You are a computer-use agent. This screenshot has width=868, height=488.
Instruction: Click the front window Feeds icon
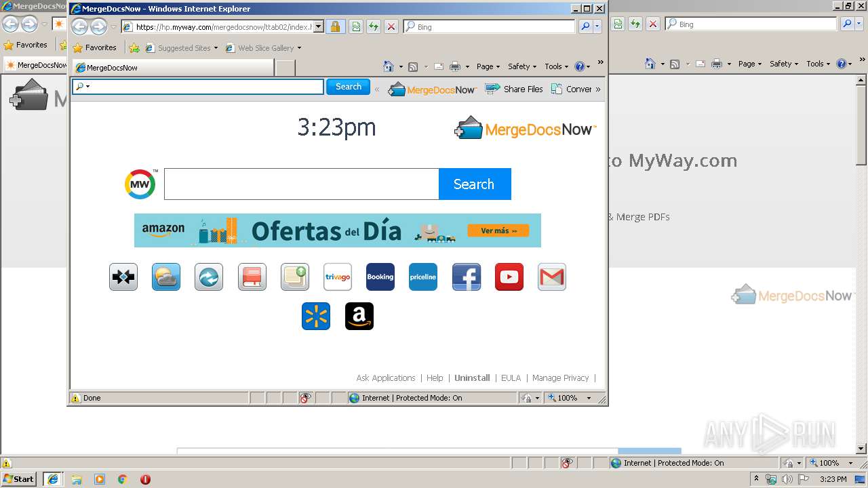pos(413,66)
